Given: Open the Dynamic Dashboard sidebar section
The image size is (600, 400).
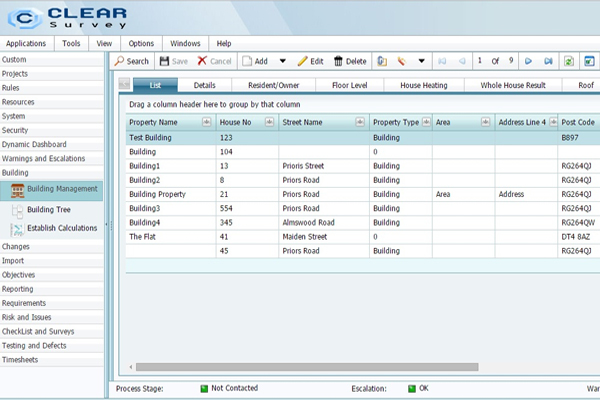Looking at the screenshot, I should pos(52,144).
